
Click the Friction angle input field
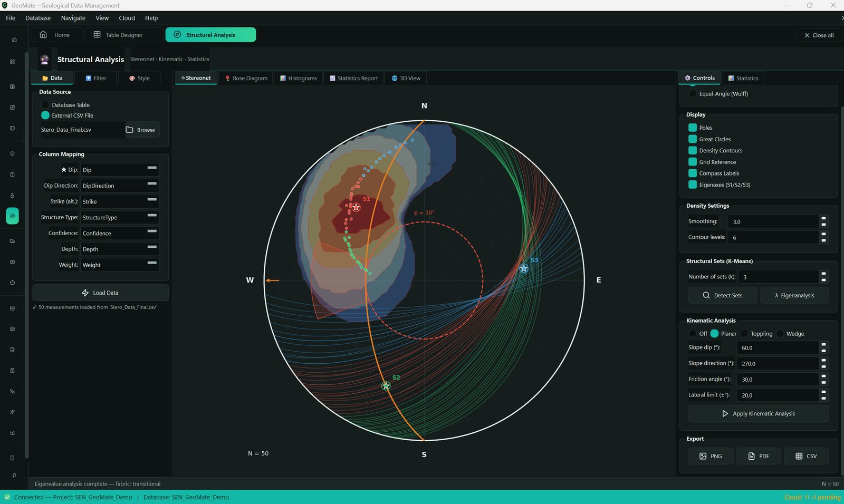pos(778,379)
